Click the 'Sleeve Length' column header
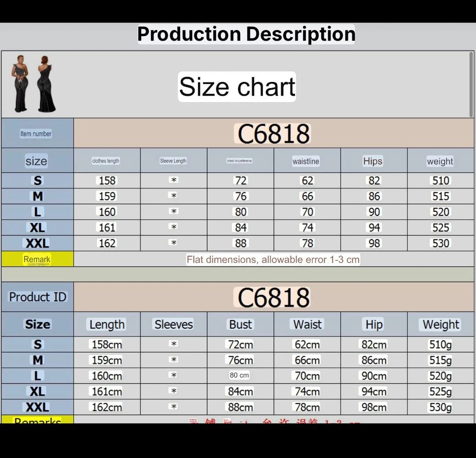This screenshot has width=476, height=458. [x=173, y=161]
